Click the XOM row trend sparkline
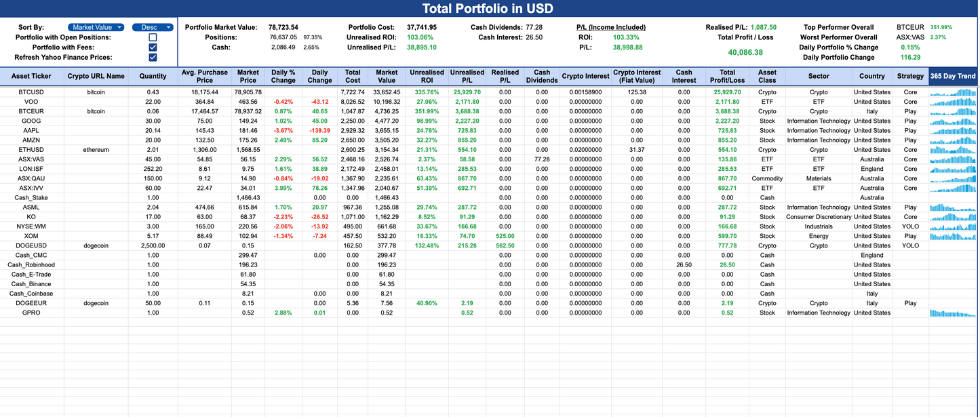This screenshot has width=980, height=417. (954, 236)
